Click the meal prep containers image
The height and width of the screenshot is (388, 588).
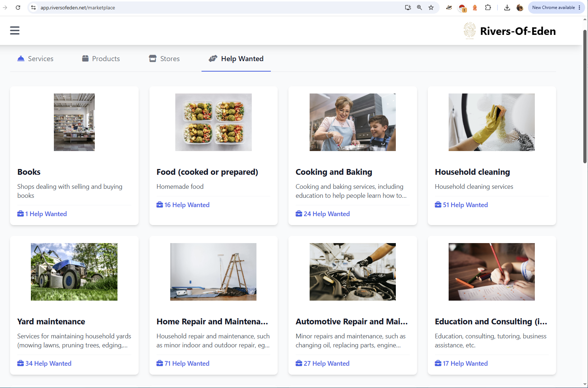point(213,122)
